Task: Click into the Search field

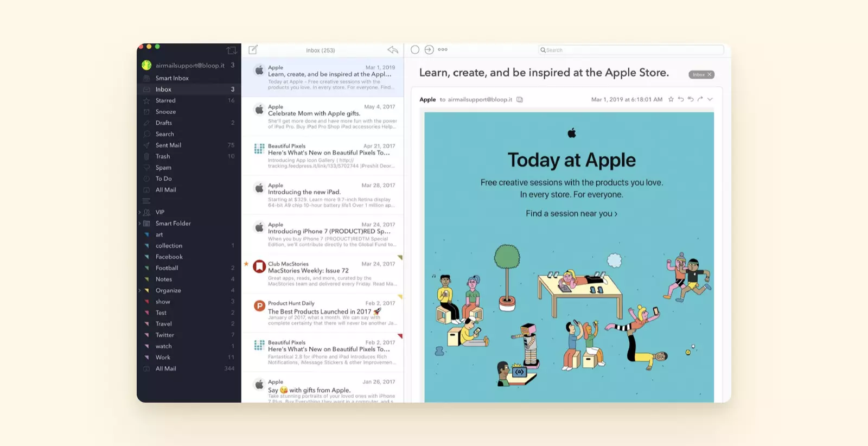Action: 631,50
